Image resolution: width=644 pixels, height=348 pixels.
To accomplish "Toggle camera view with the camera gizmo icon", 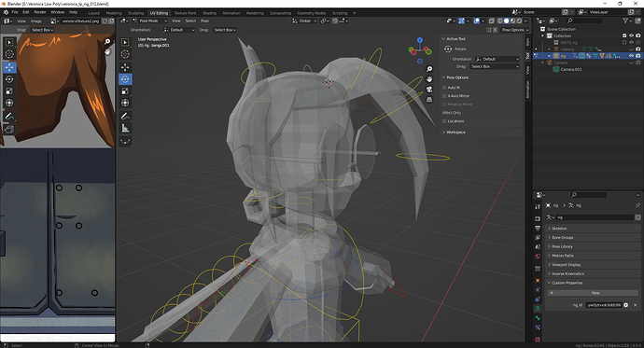I will [x=429, y=90].
